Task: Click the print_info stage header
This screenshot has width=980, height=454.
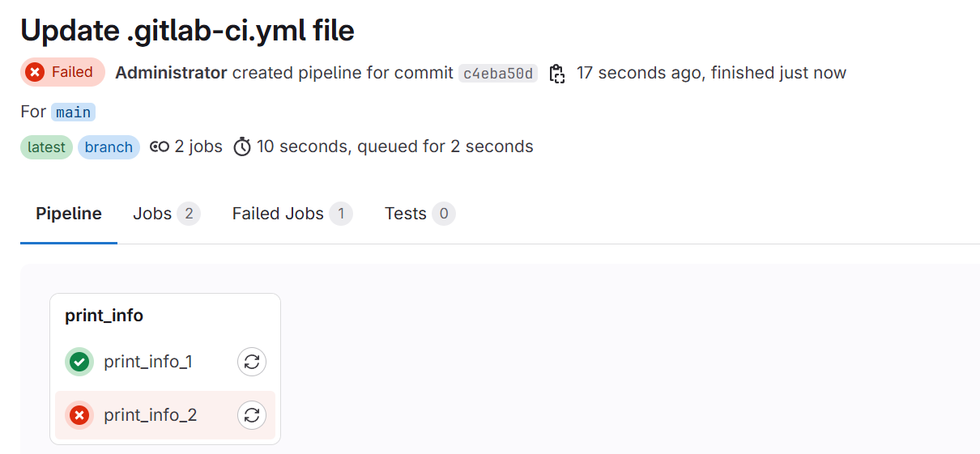Action: 104,316
